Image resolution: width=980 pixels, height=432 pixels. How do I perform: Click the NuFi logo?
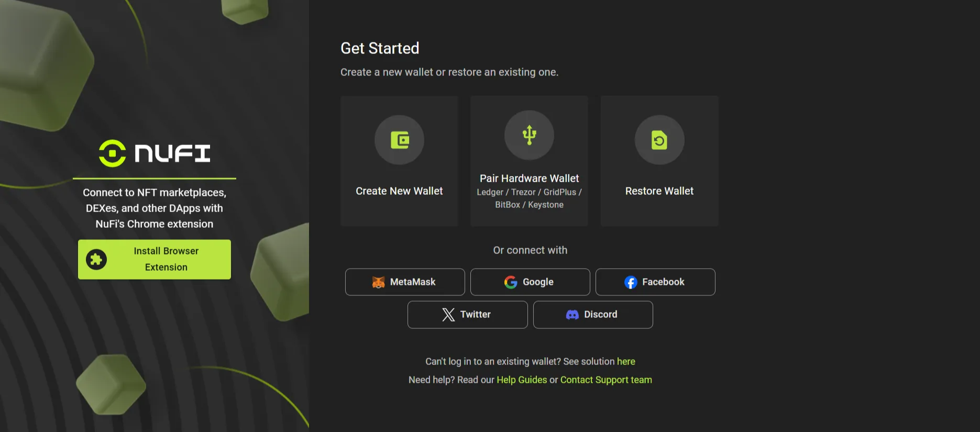155,153
